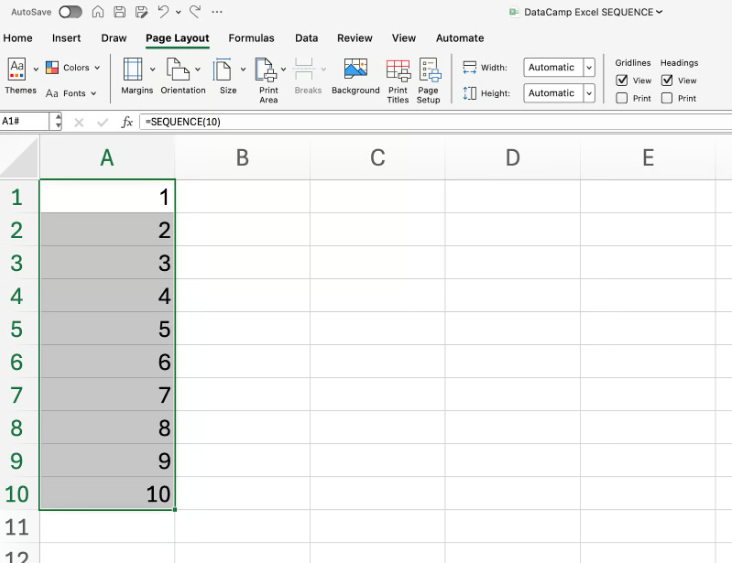Expand the Width Automatic dropdown
The height and width of the screenshot is (563, 732).
click(588, 68)
